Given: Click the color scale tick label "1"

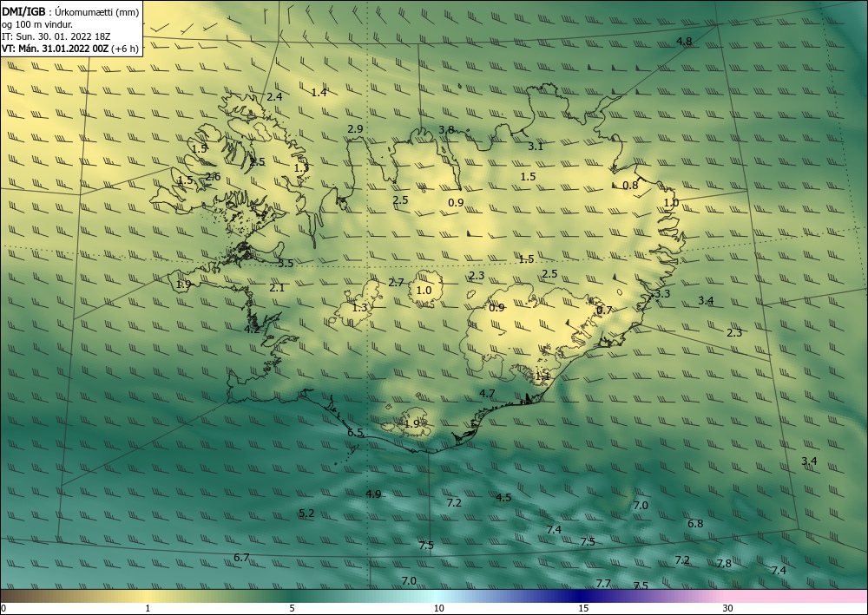Looking at the screenshot, I should click(x=148, y=608).
